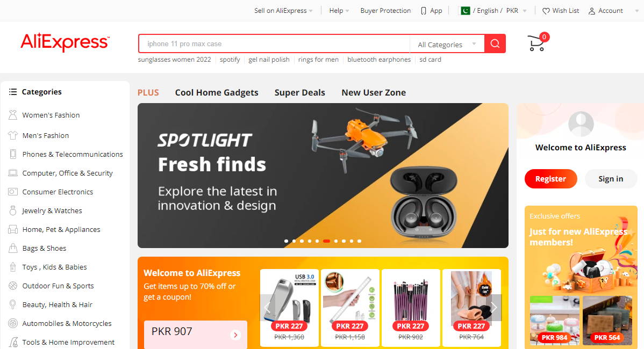Screen dimensions: 644x349
Task: Click the red search magnifier button
Action: tap(495, 43)
